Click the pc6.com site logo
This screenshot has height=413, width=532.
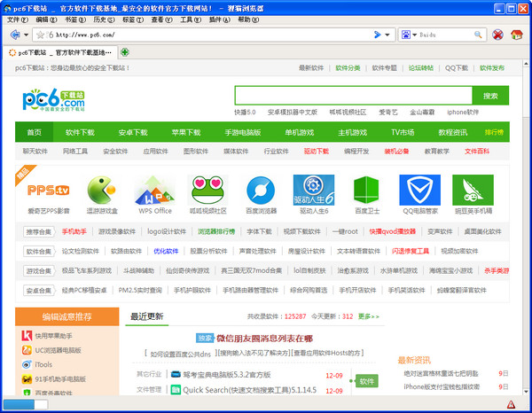click(x=53, y=99)
